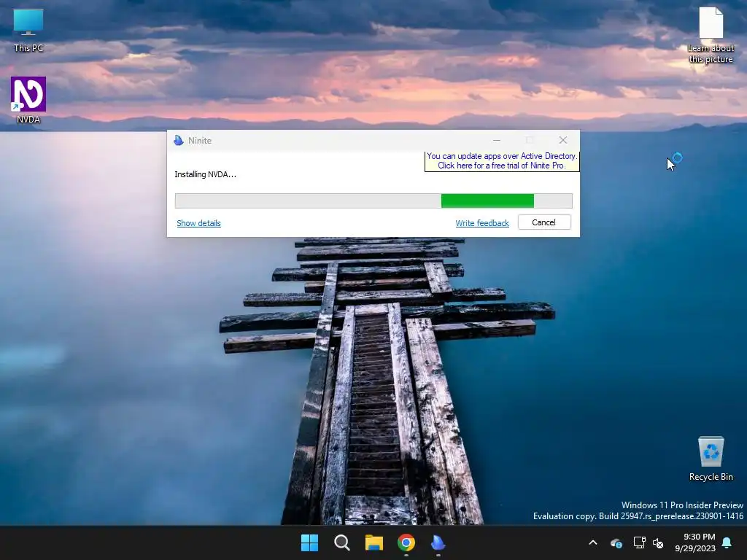Switch to Ninite via its taskbar icon
The width and height of the screenshot is (747, 560).
pyautogui.click(x=438, y=542)
